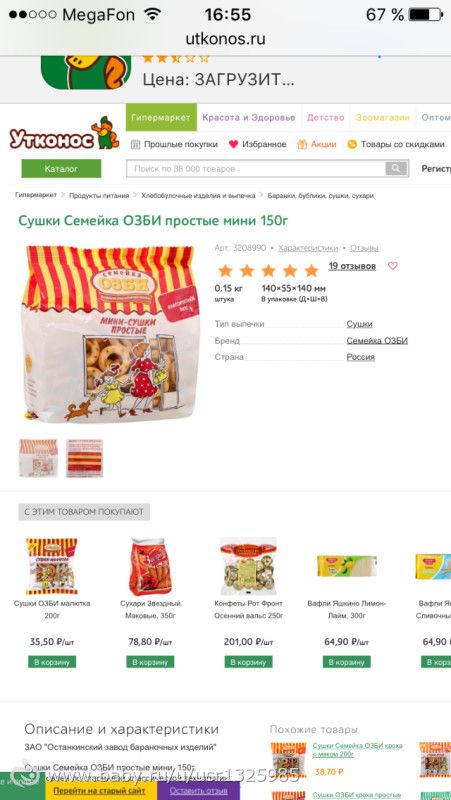Click the search magnifier button

click(x=396, y=168)
